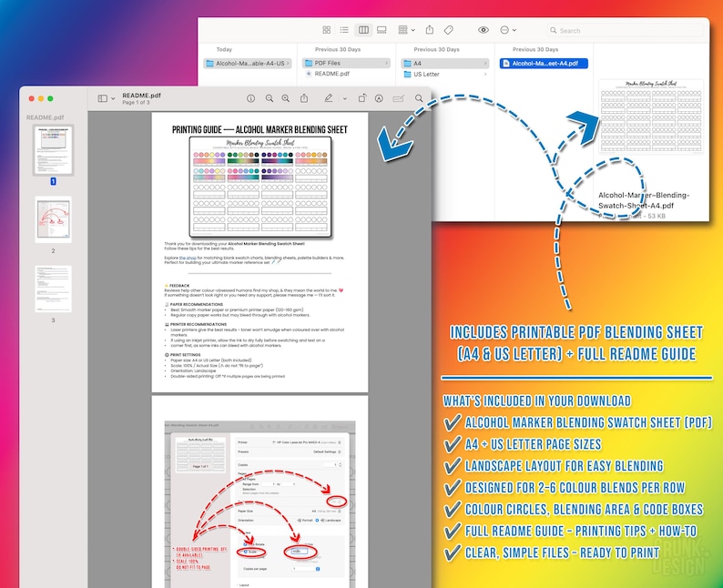Switch Finder to icon view
Viewport: 723px width, 588px height.
[x=327, y=30]
